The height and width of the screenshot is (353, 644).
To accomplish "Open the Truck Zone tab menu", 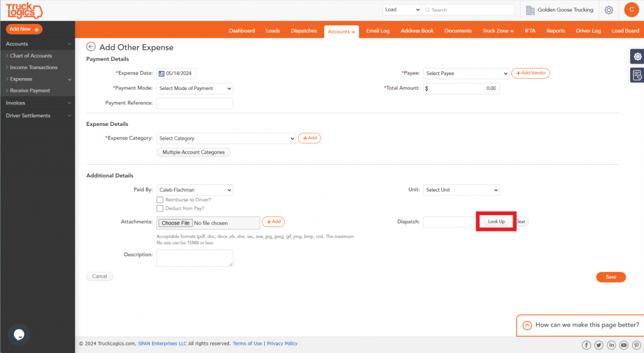I will coord(498,31).
